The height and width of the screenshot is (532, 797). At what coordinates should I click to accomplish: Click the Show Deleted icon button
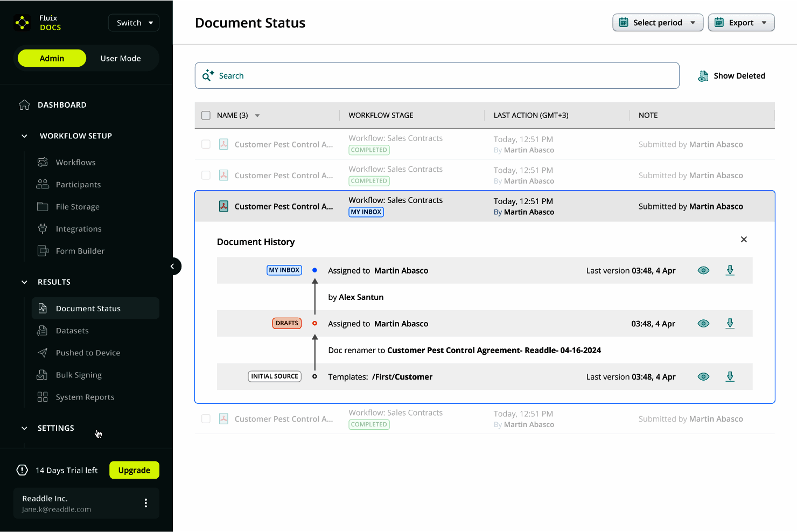[703, 76]
